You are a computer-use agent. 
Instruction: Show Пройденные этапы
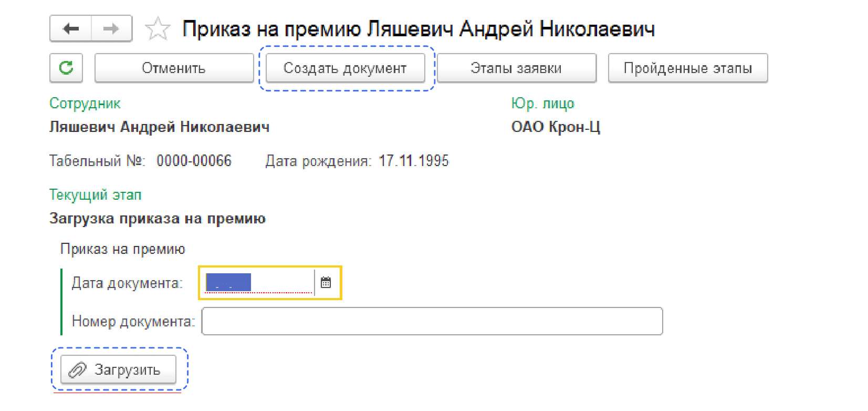coord(687,68)
